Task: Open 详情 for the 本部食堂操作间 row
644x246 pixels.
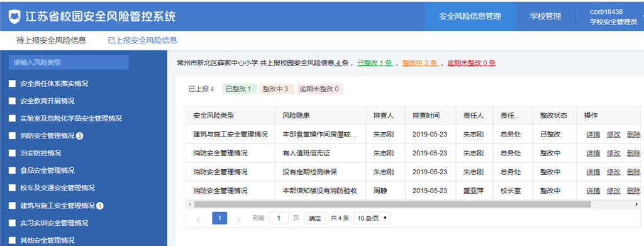Action: click(x=593, y=134)
